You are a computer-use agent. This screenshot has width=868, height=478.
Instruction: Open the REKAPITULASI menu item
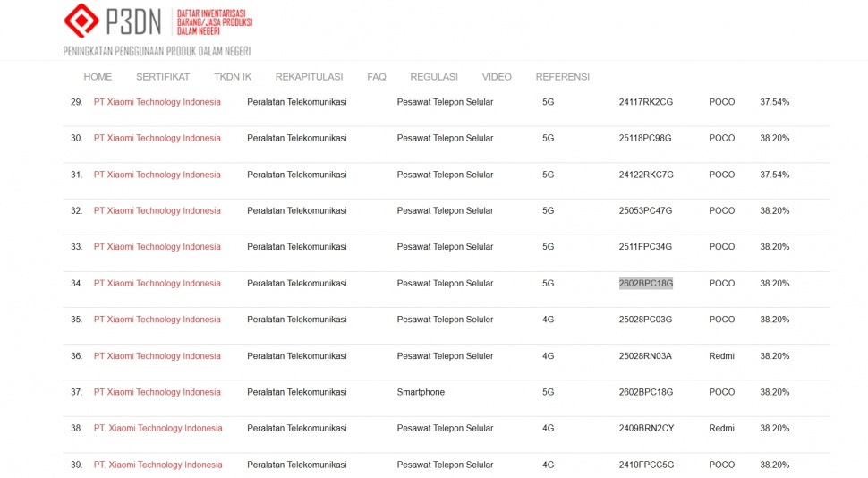pos(309,77)
